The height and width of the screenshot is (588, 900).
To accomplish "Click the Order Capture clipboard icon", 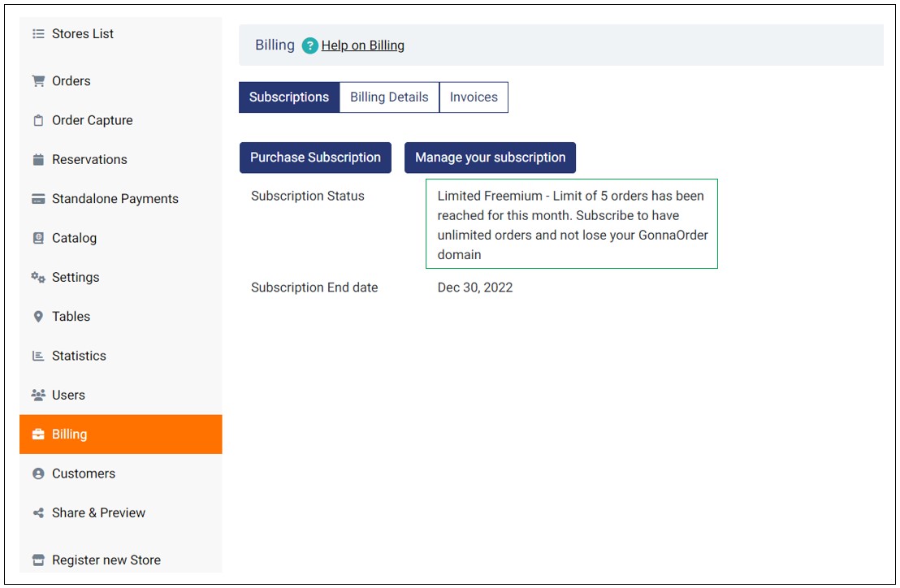I will 38,120.
